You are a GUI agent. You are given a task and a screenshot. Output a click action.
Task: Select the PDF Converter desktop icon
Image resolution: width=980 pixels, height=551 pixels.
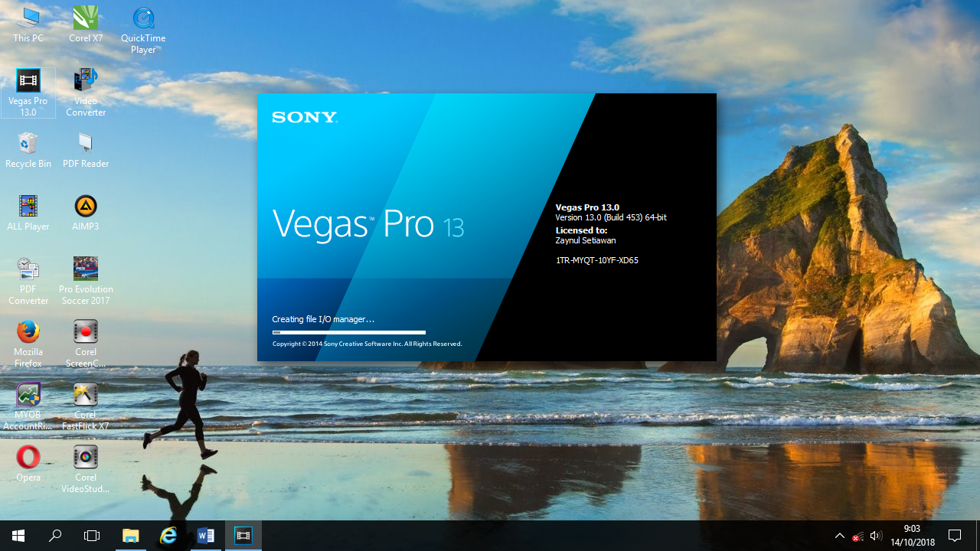pos(28,281)
